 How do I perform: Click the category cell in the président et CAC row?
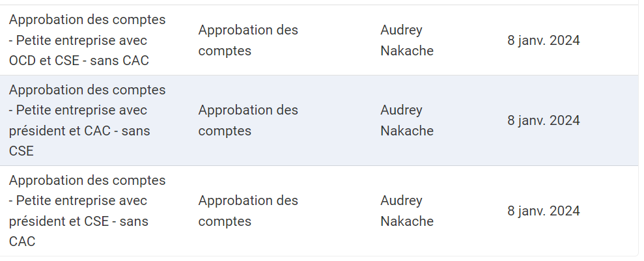click(x=248, y=120)
